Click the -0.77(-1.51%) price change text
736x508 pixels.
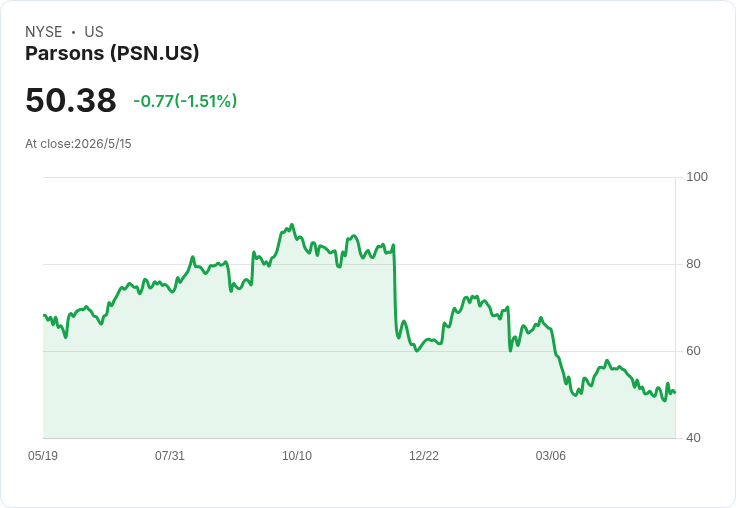tap(185, 101)
